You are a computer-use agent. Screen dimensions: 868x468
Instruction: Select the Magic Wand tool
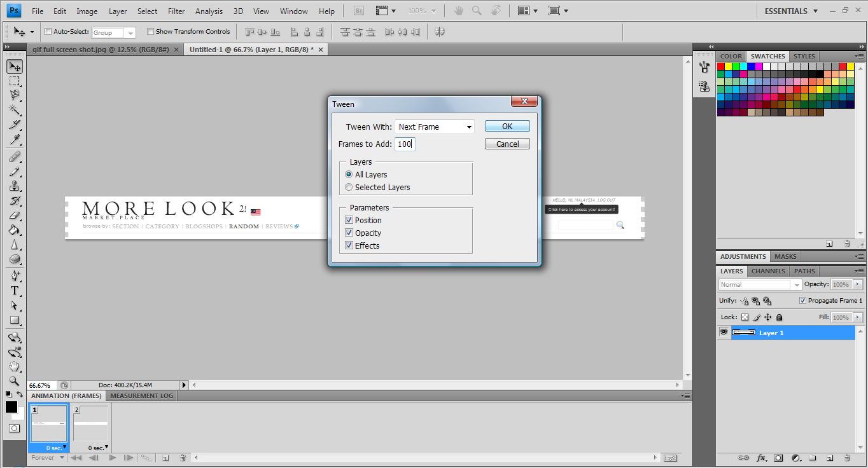[15, 110]
